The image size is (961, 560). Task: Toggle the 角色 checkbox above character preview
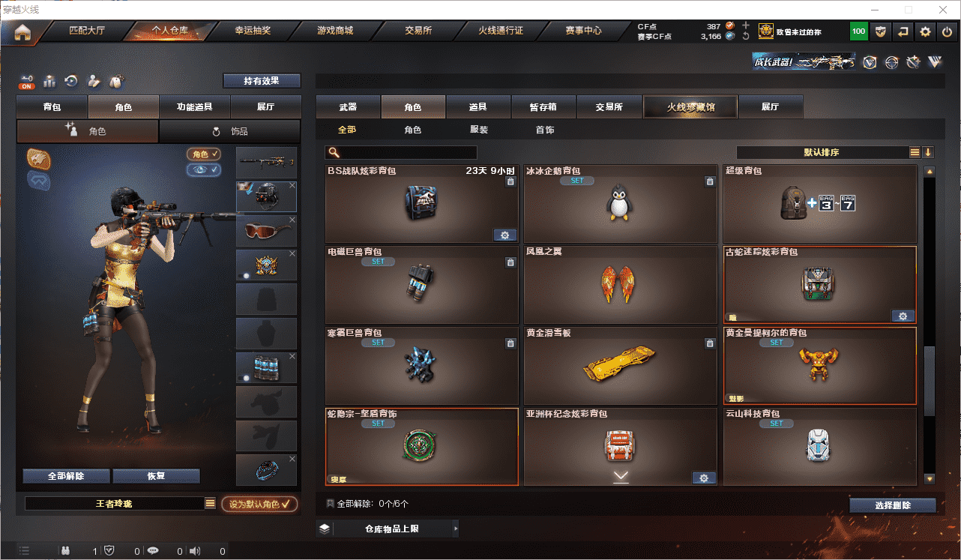coord(204,154)
